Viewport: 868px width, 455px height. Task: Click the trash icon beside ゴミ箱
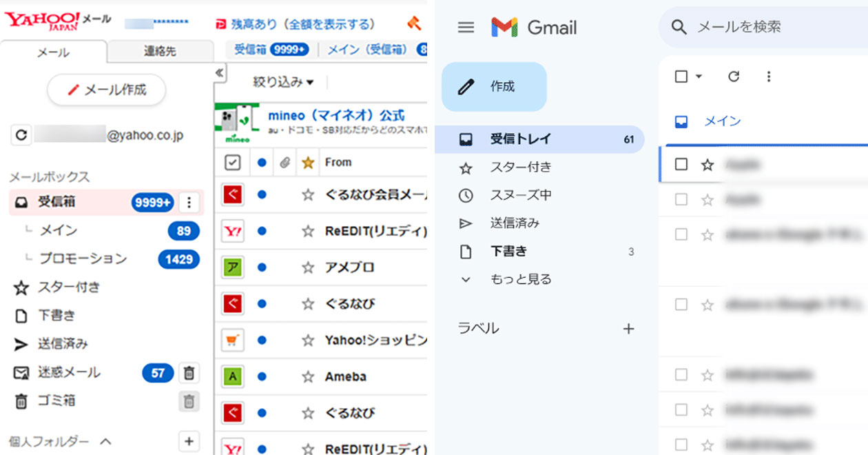[x=189, y=401]
